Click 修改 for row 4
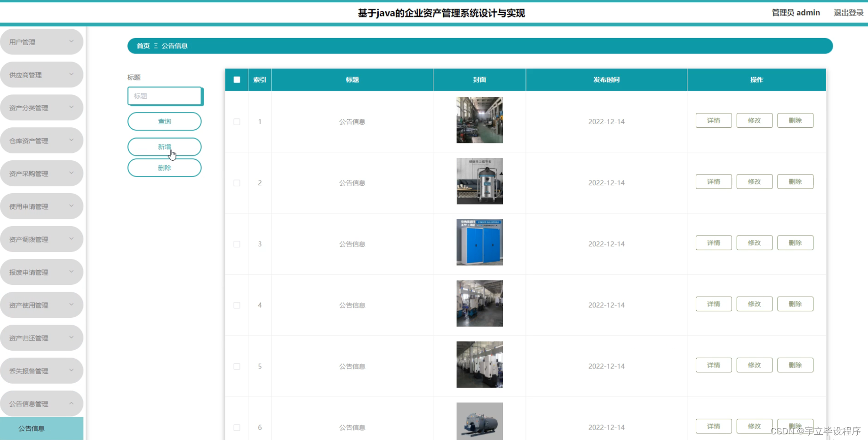Viewport: 868px width, 440px height. pyautogui.click(x=755, y=304)
